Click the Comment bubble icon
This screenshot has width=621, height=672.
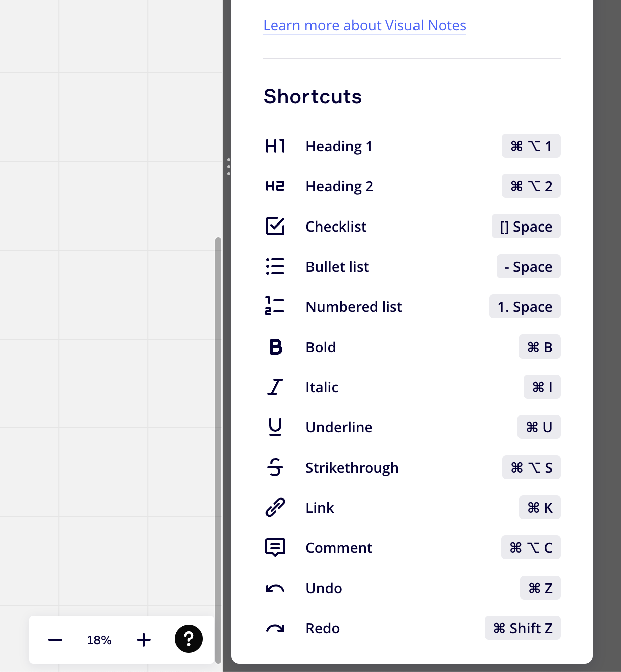tap(275, 548)
